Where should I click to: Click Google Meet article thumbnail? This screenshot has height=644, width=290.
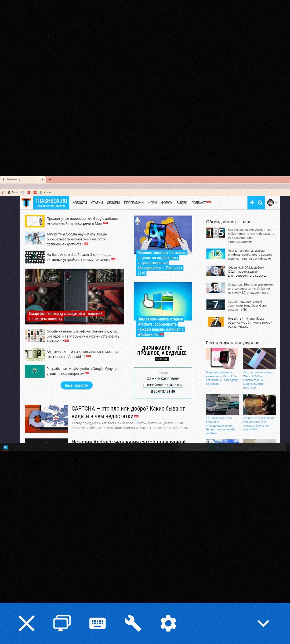click(x=35, y=221)
